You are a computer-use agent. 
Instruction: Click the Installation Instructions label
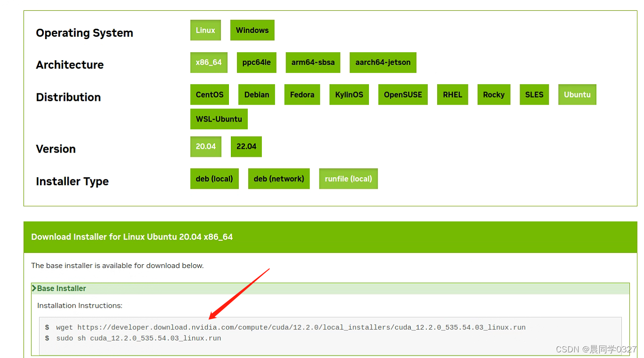tap(80, 306)
